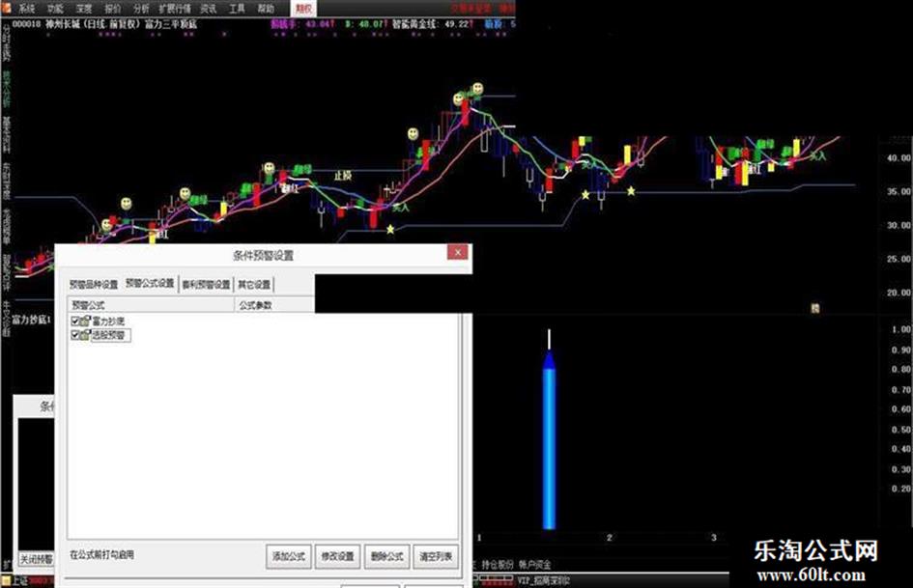Click the 删除公式 button
Screen dimensions: 913x588
click(x=387, y=556)
